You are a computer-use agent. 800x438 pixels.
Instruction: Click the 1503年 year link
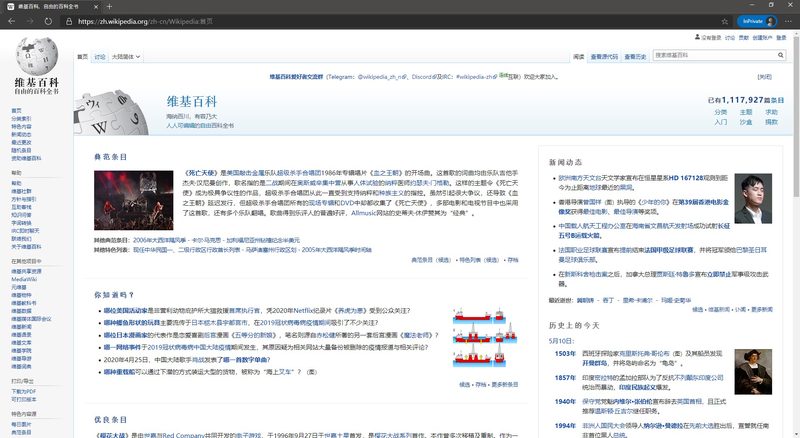565,353
